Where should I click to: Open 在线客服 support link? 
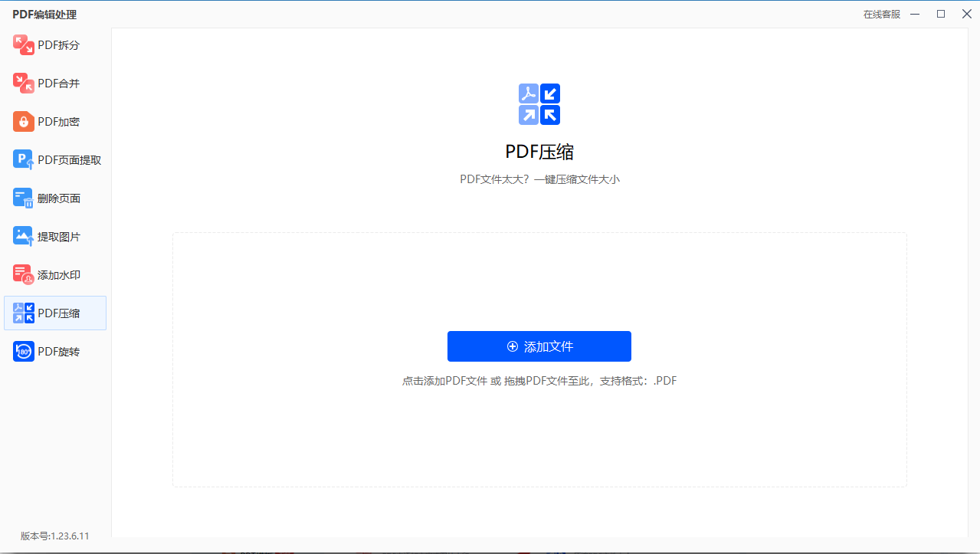pyautogui.click(x=882, y=14)
